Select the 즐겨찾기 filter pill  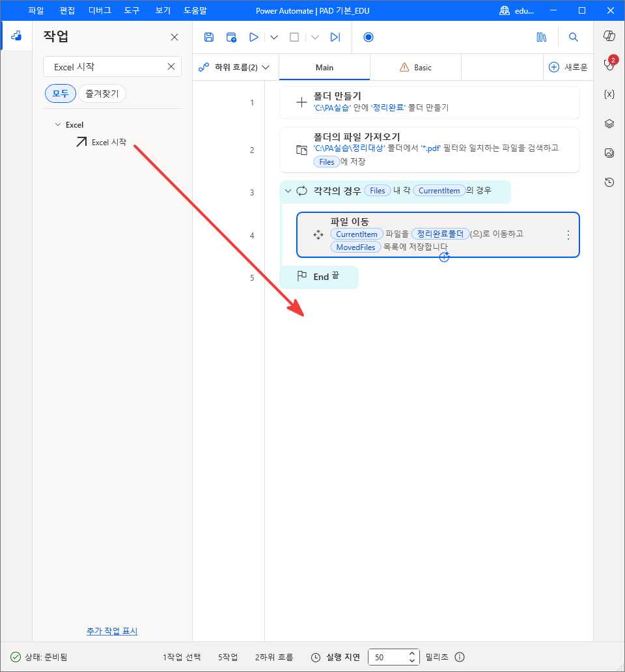click(102, 93)
